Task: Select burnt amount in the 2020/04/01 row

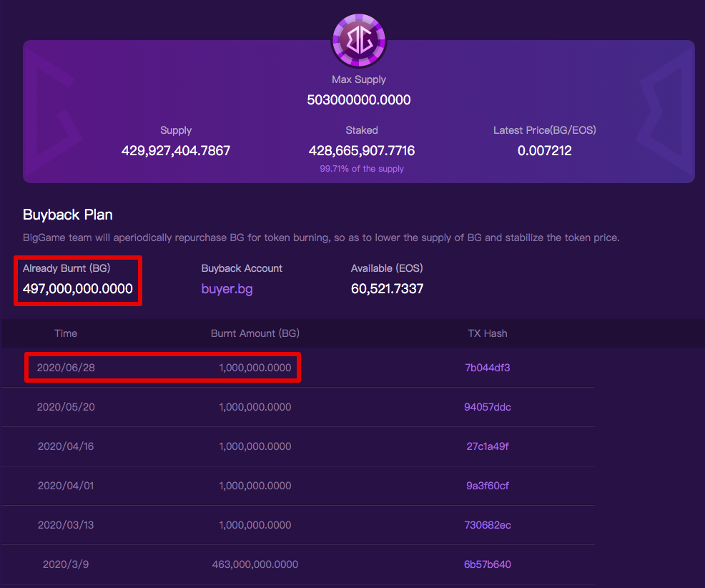Action: point(255,486)
